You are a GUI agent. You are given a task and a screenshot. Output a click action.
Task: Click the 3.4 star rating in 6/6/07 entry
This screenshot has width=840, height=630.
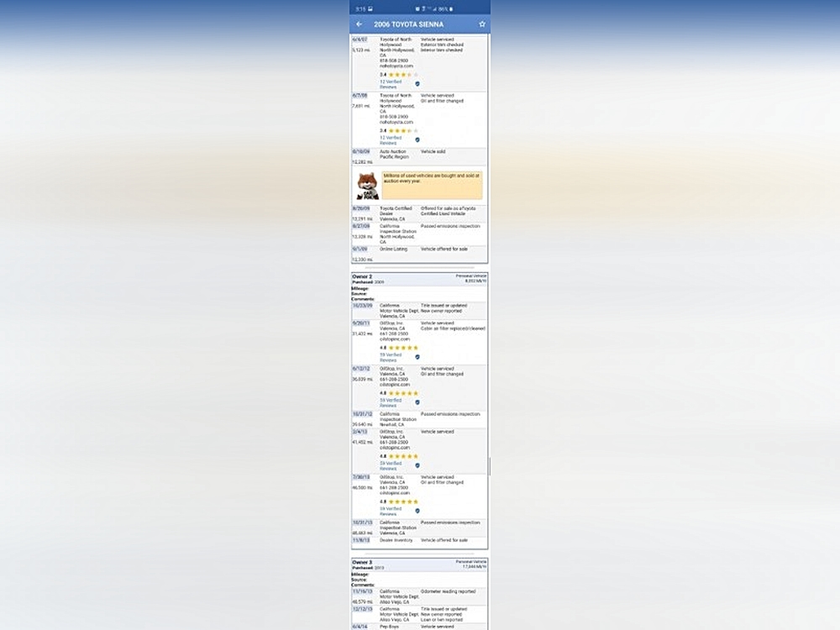point(398,75)
